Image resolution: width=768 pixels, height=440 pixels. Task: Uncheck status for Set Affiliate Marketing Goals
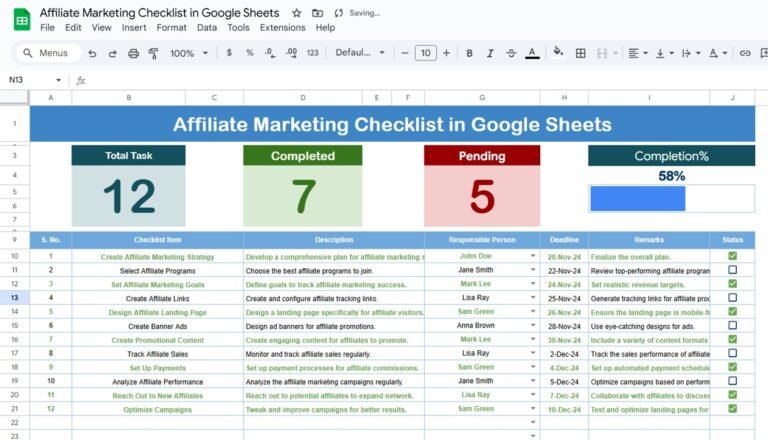coord(732,284)
